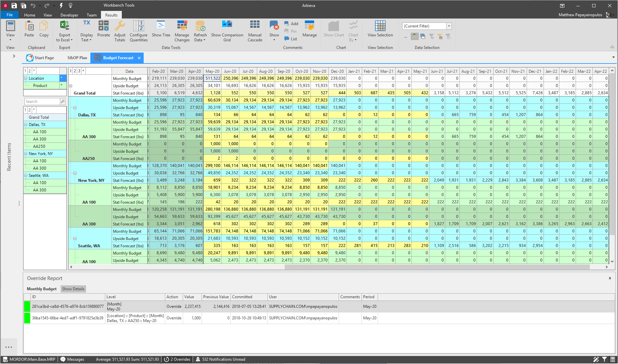Switch to the Home ribbon tab
This screenshot has width=618, height=364.
[29, 15]
